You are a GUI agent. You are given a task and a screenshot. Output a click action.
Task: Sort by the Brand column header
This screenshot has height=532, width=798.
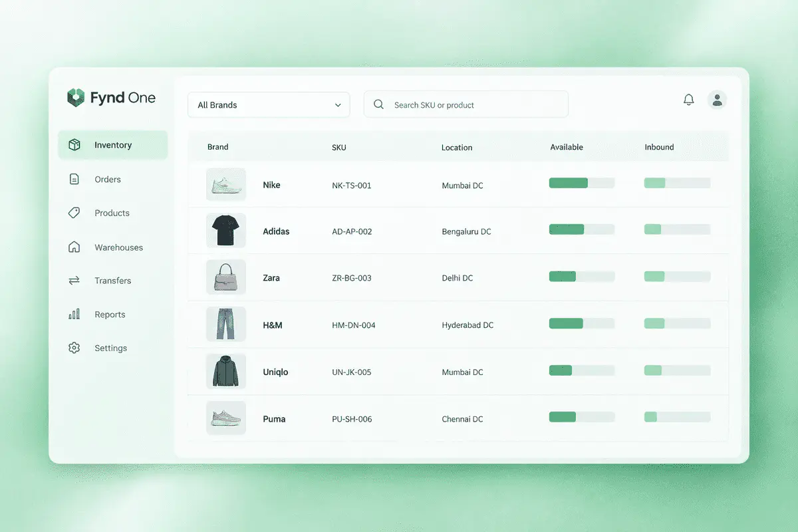[x=218, y=147]
